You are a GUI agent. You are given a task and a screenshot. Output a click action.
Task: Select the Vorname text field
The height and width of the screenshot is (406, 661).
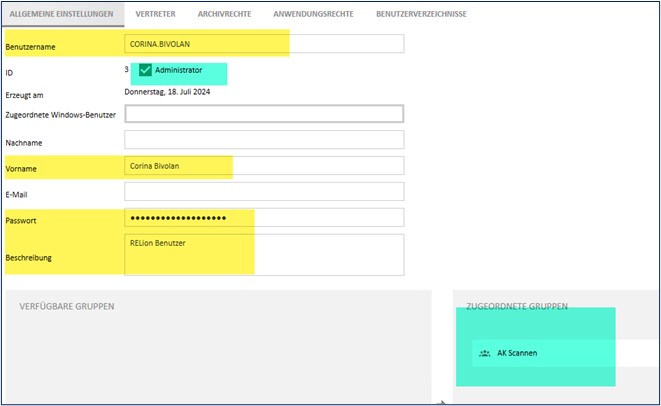pyautogui.click(x=264, y=166)
